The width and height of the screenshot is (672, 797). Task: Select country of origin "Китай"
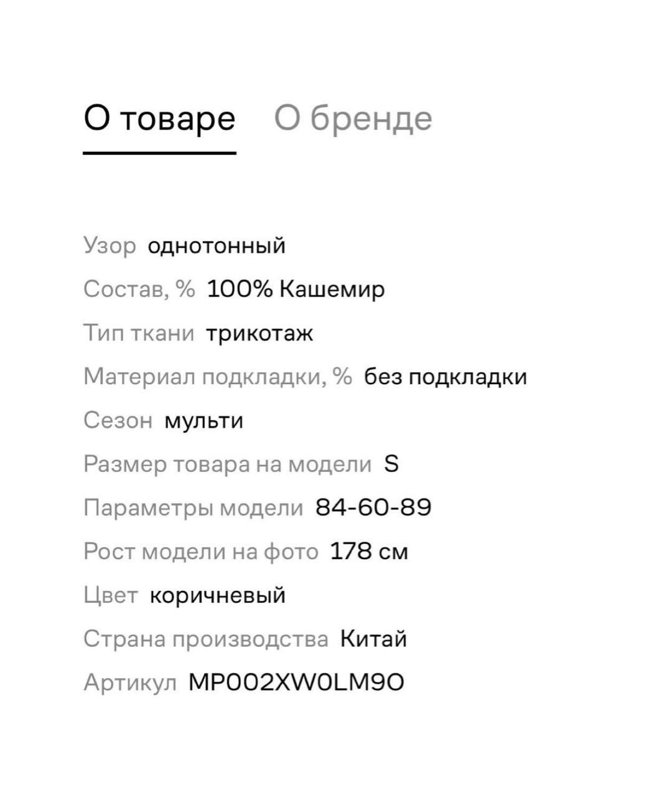373,638
